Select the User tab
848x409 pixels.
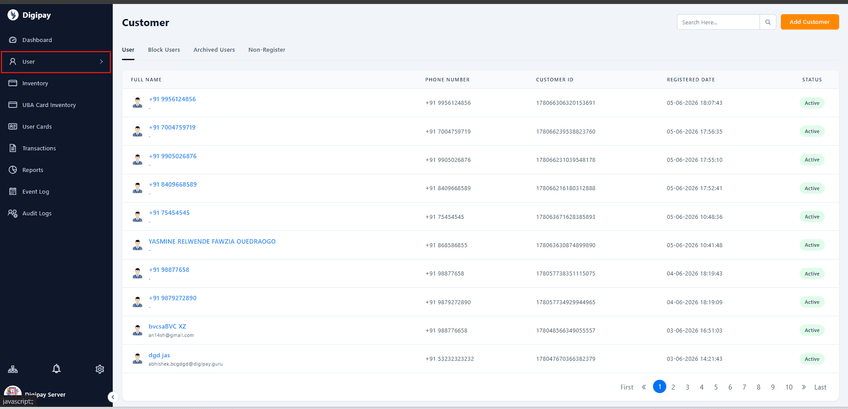[x=128, y=50]
